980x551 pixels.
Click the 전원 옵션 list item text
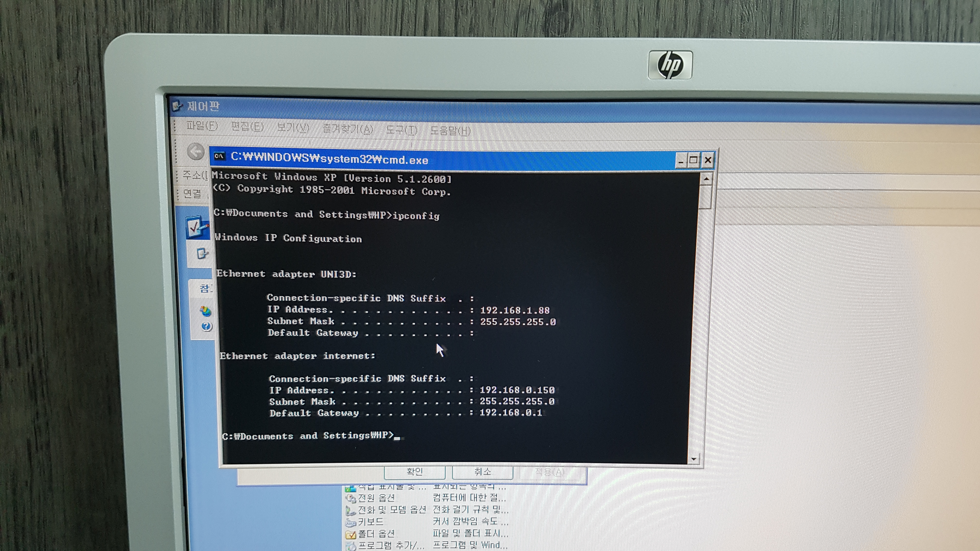tap(377, 498)
